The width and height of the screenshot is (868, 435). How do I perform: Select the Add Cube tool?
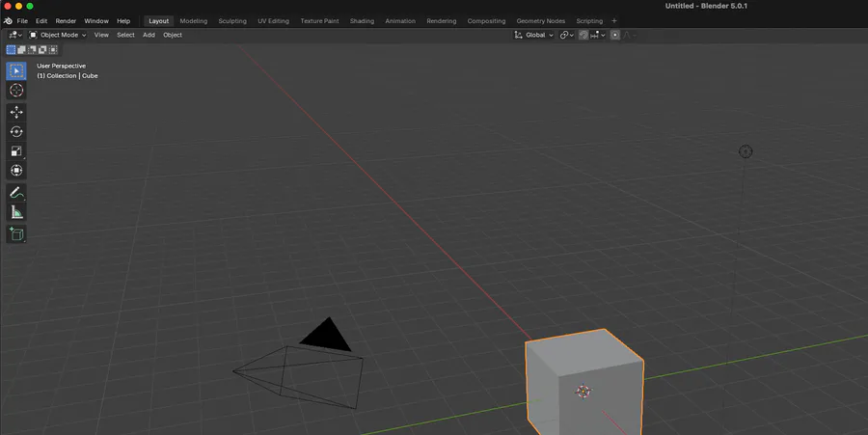point(16,234)
